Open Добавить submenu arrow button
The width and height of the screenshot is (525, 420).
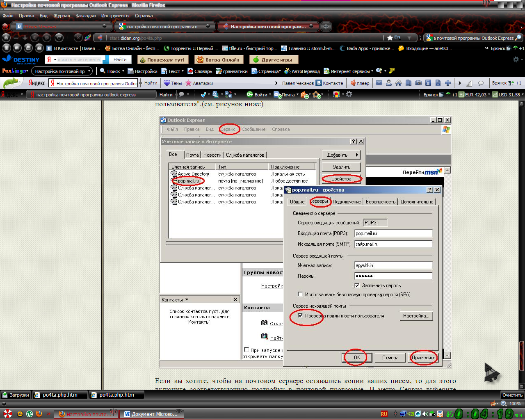point(341,155)
